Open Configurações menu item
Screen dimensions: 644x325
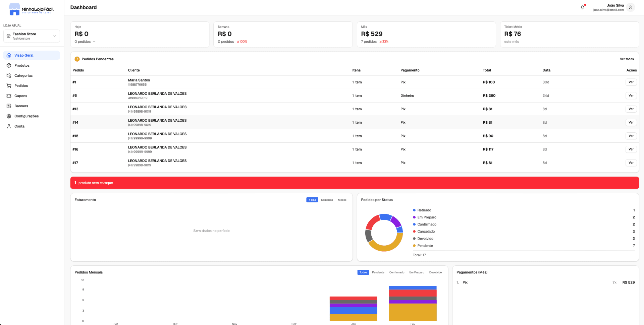point(32,116)
